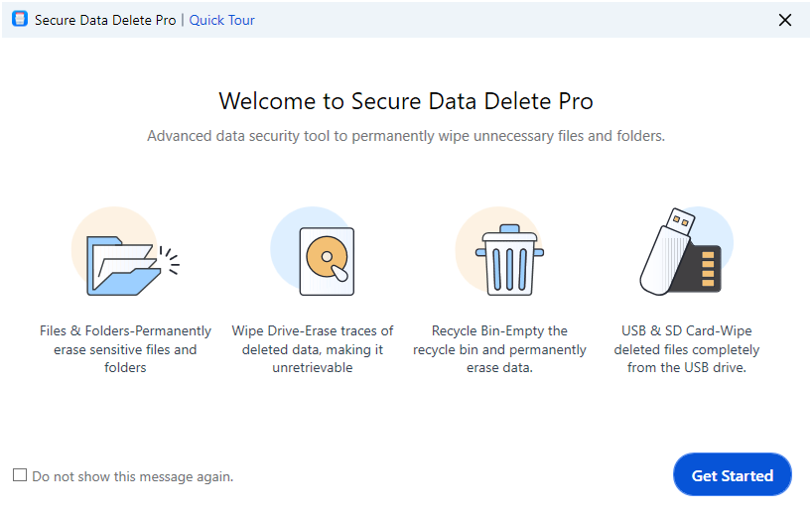Tick the 'Do not show this message again' checkbox
812x516 pixels.
click(20, 475)
